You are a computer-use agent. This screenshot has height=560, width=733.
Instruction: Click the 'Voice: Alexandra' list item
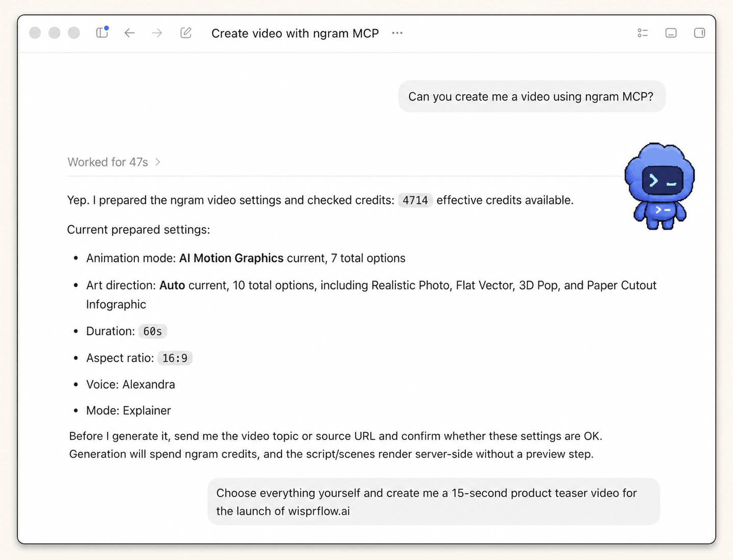point(130,384)
